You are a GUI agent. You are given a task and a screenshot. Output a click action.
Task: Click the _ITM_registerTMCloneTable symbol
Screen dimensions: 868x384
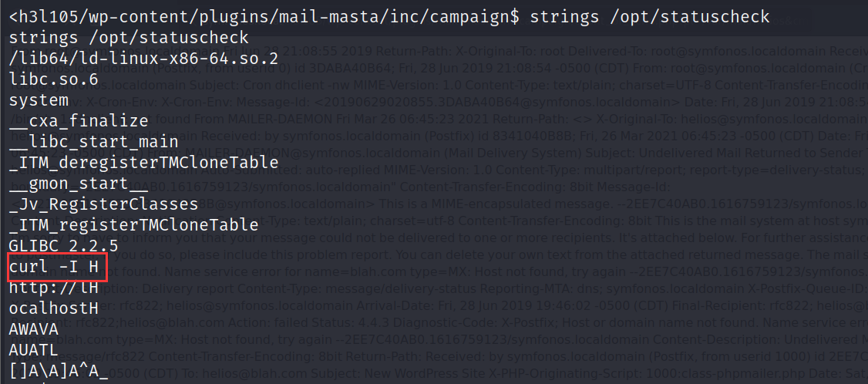tap(134, 225)
